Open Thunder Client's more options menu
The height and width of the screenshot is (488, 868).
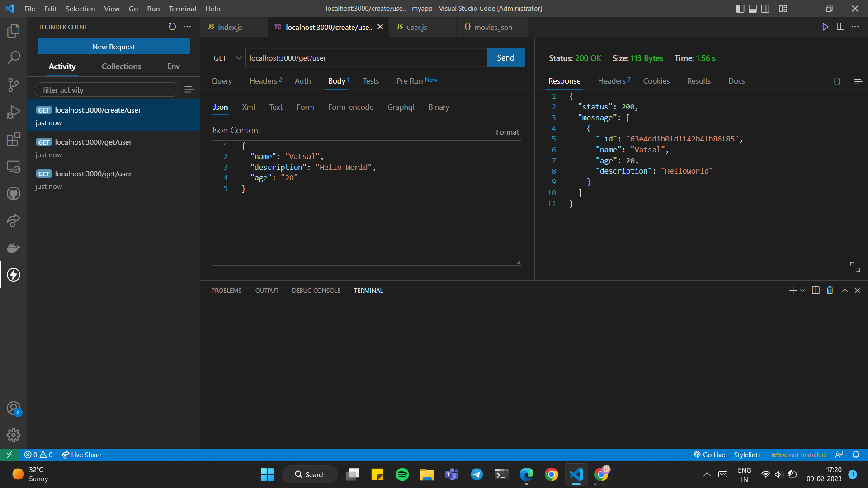[188, 27]
